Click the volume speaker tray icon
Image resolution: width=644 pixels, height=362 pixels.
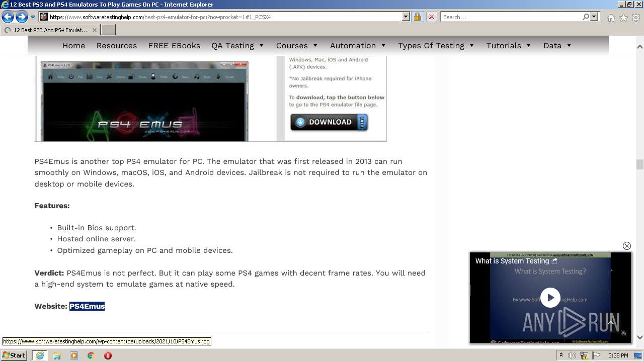click(572, 355)
